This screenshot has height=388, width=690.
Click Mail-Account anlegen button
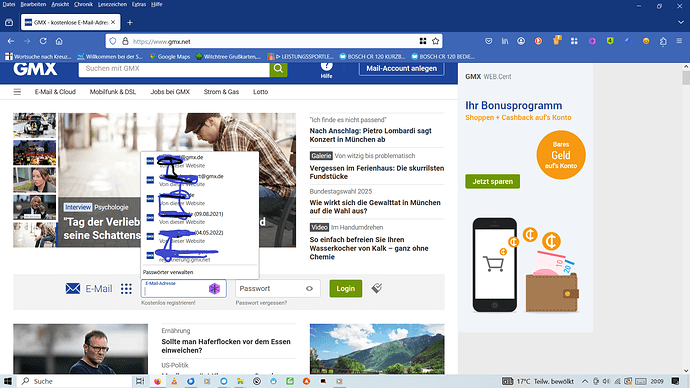[x=401, y=69]
